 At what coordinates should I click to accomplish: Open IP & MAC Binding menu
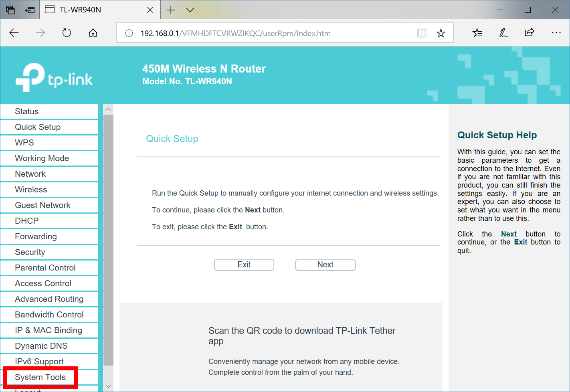pyautogui.click(x=49, y=330)
